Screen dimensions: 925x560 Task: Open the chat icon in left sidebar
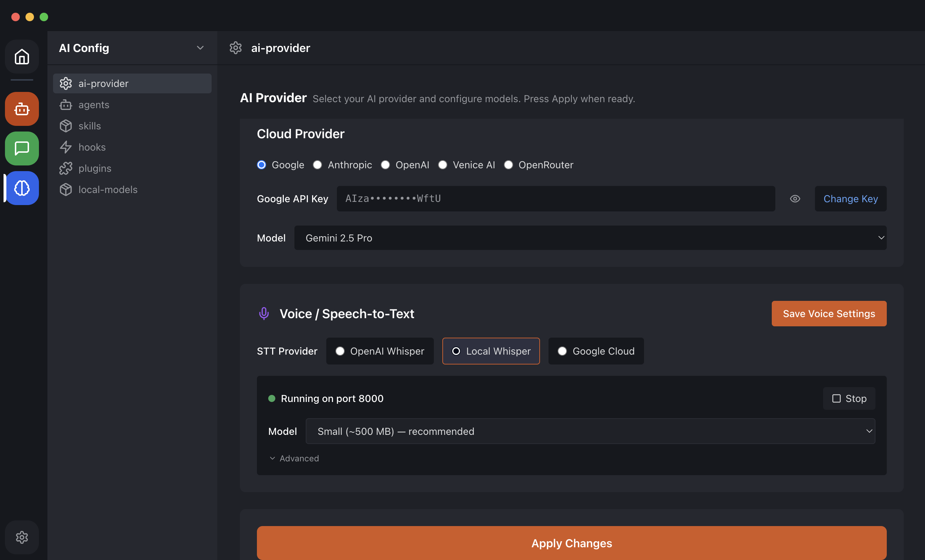coord(21,148)
